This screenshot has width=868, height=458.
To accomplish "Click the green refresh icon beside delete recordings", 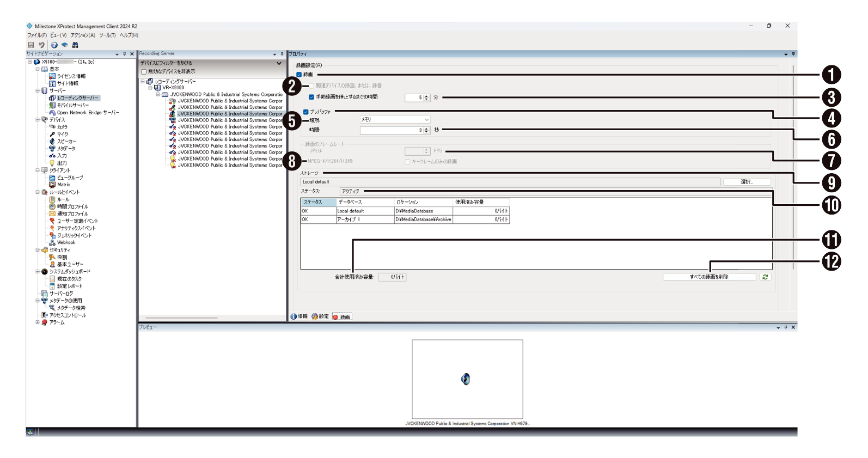I will [x=765, y=277].
